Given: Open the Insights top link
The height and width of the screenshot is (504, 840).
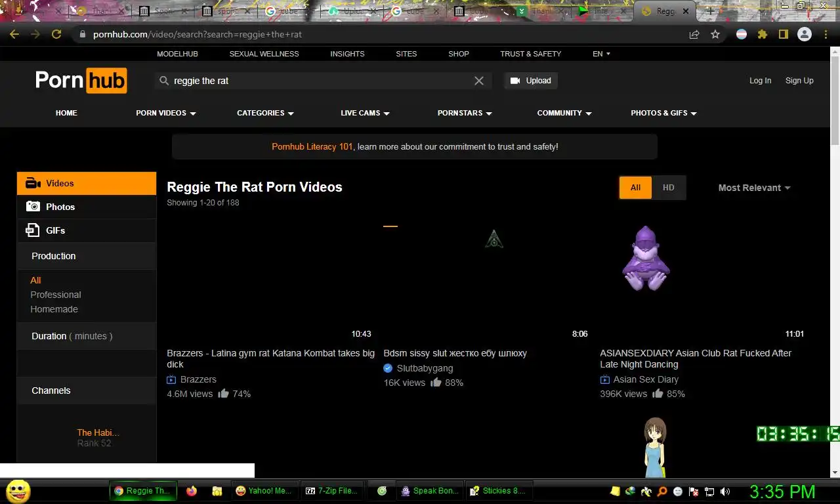Looking at the screenshot, I should tap(347, 54).
